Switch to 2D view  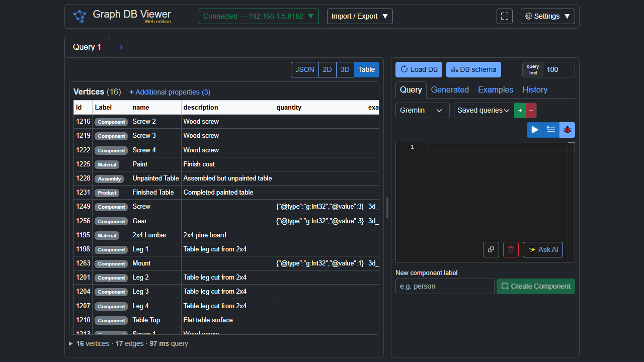coord(327,69)
